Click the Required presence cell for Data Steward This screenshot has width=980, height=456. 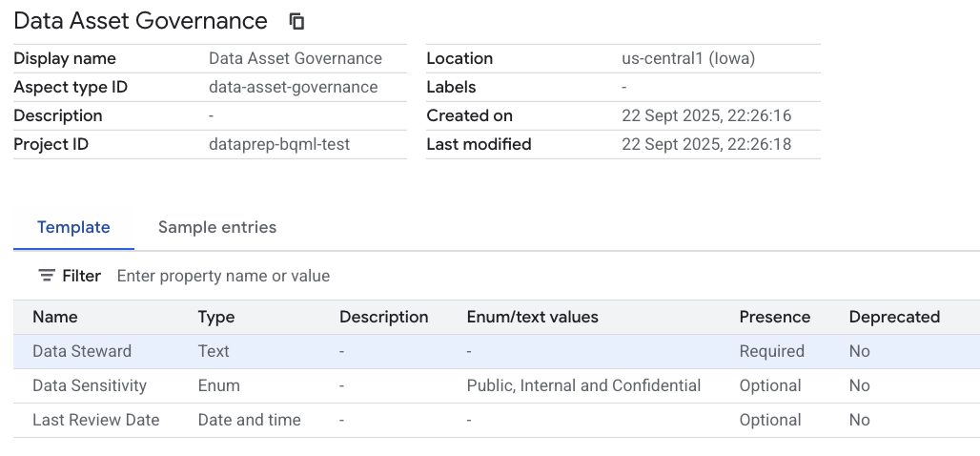(x=771, y=351)
